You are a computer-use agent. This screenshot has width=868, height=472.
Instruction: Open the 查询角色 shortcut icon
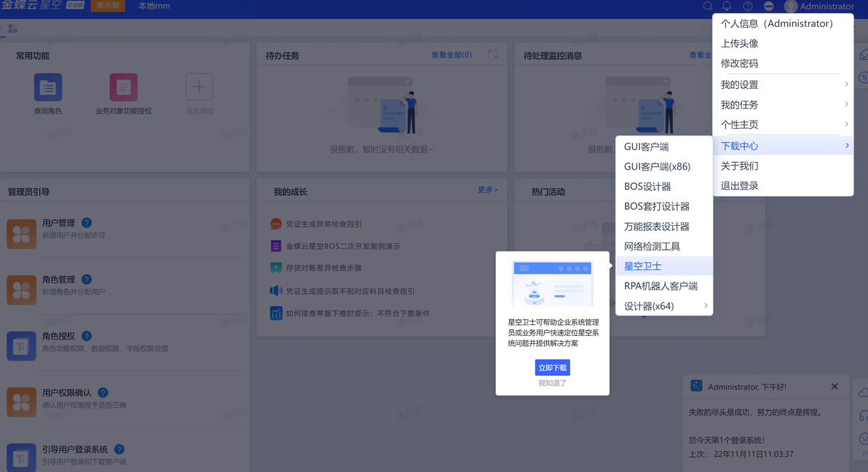48,87
